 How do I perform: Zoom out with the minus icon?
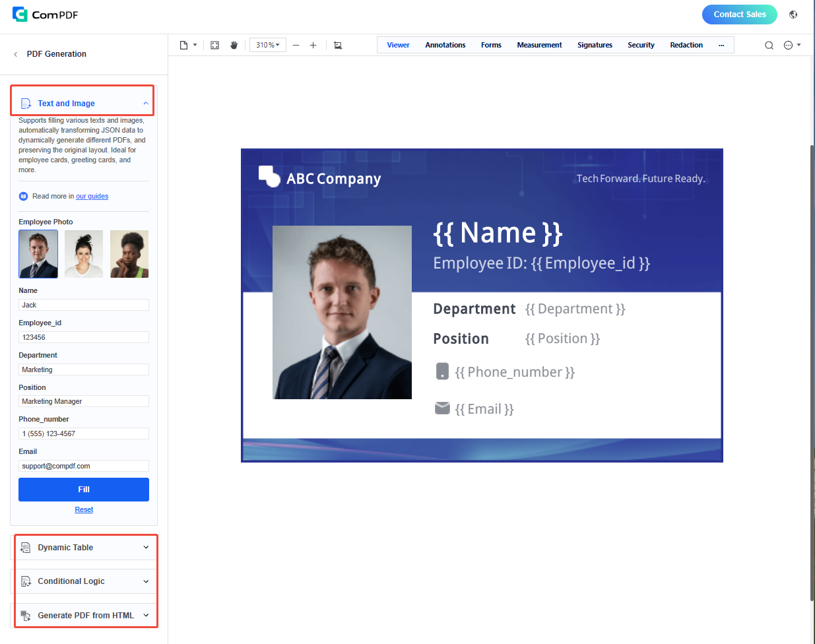(296, 45)
